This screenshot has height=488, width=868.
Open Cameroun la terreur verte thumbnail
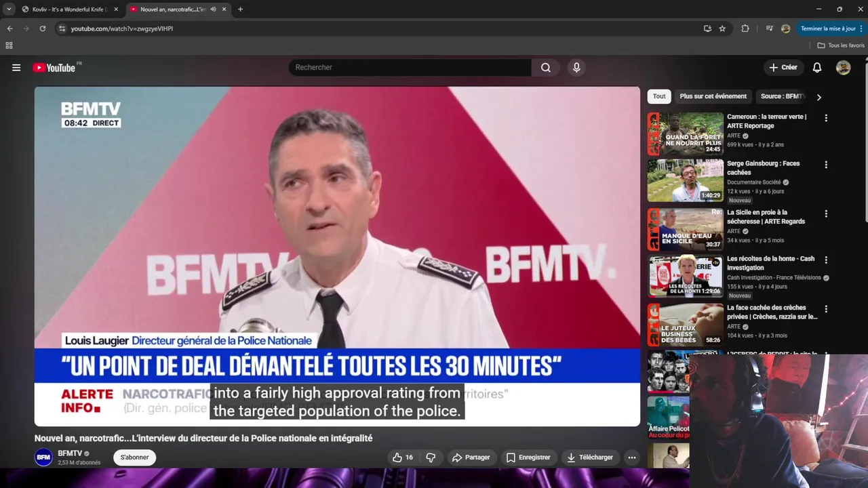coord(685,134)
